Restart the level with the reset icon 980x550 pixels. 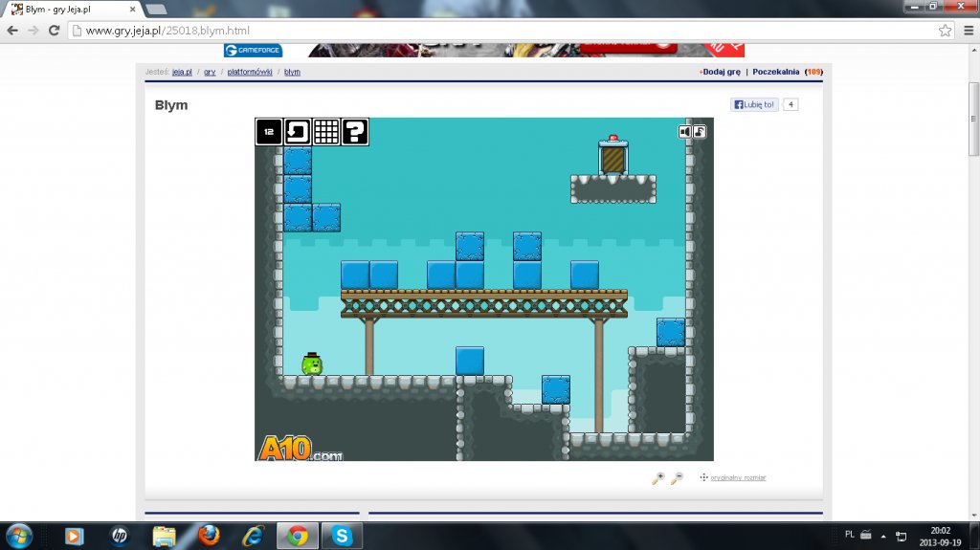298,132
